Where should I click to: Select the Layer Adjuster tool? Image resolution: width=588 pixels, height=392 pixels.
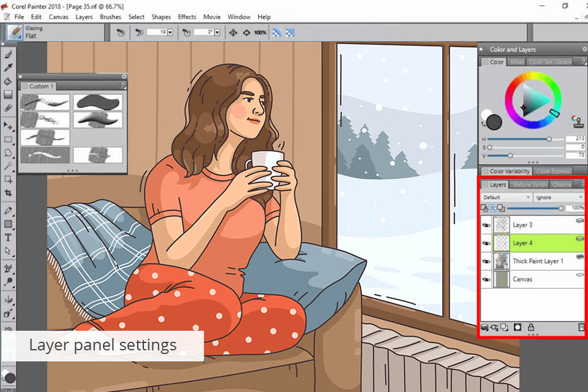pyautogui.click(x=8, y=126)
